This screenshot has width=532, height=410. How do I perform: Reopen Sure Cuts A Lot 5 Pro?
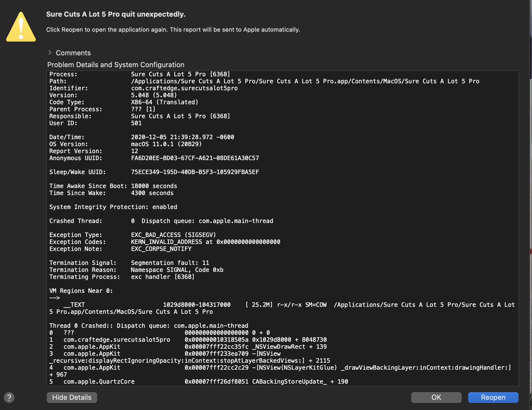pos(493,397)
